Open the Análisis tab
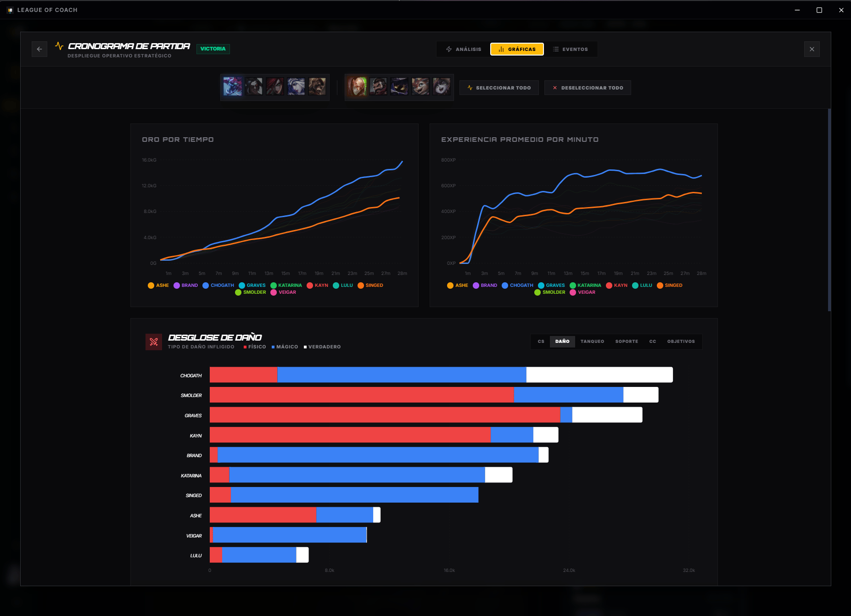The height and width of the screenshot is (616, 851). (464, 49)
